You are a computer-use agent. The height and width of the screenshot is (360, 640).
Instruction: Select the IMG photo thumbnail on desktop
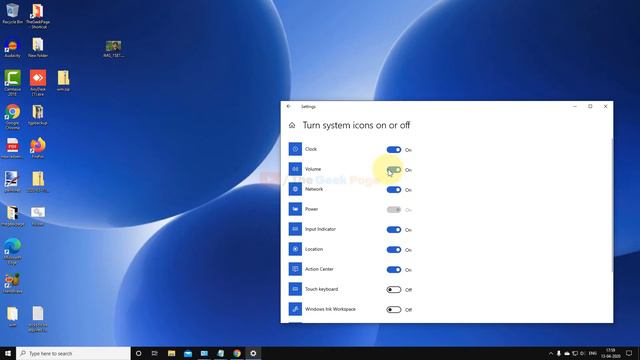coord(113,49)
